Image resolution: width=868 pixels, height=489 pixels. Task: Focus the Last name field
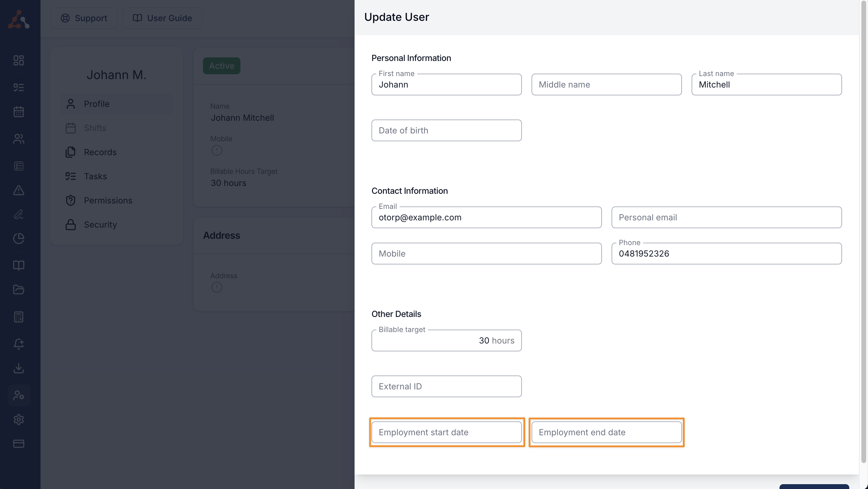tap(767, 85)
